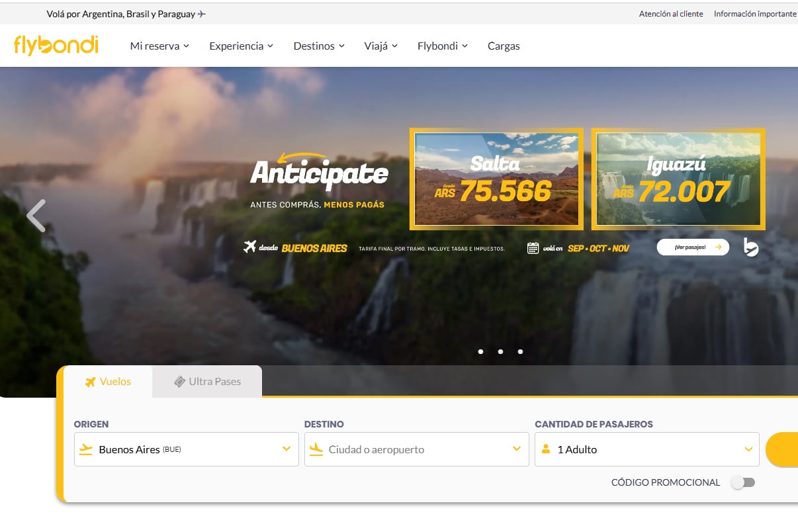Open the Viajá dropdown menu
The height and width of the screenshot is (532, 798).
[380, 46]
